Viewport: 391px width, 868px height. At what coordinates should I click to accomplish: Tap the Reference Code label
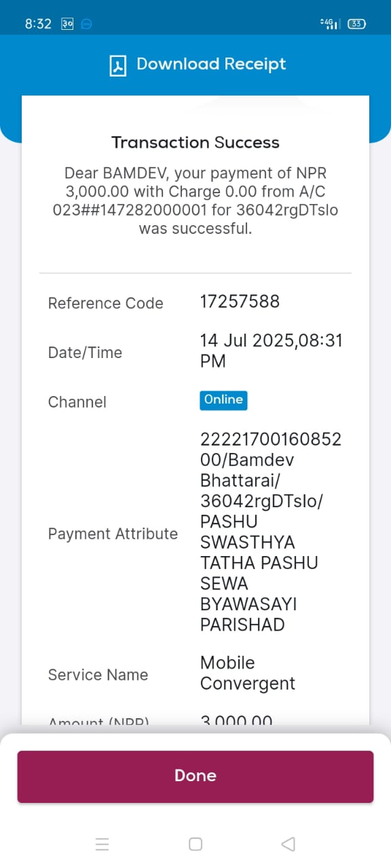[105, 303]
